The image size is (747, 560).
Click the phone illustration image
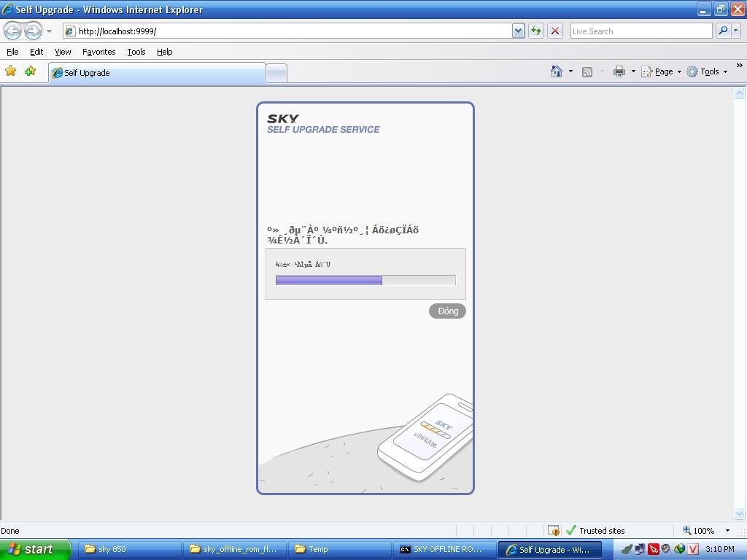[x=425, y=437]
